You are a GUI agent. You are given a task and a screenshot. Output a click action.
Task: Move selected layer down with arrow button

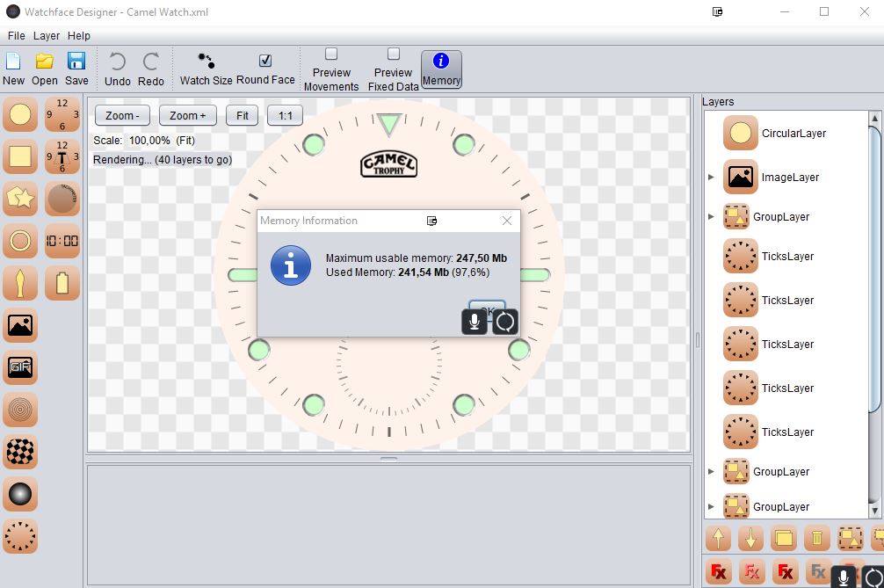point(751,539)
